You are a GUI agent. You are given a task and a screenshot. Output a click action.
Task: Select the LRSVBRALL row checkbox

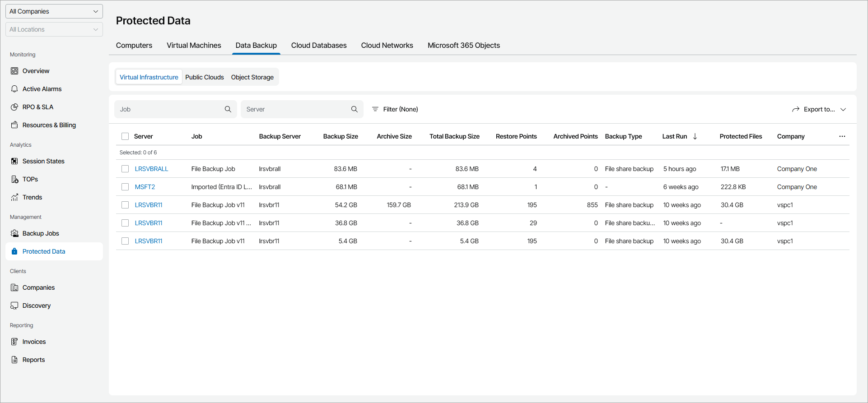(125, 169)
